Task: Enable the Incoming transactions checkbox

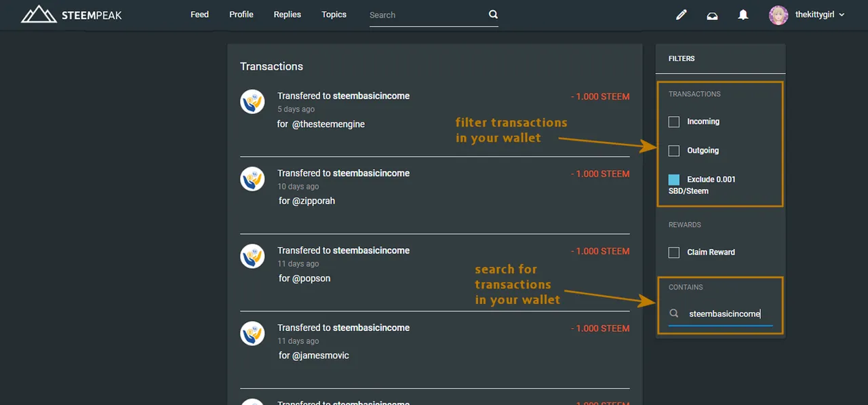Action: click(x=674, y=122)
